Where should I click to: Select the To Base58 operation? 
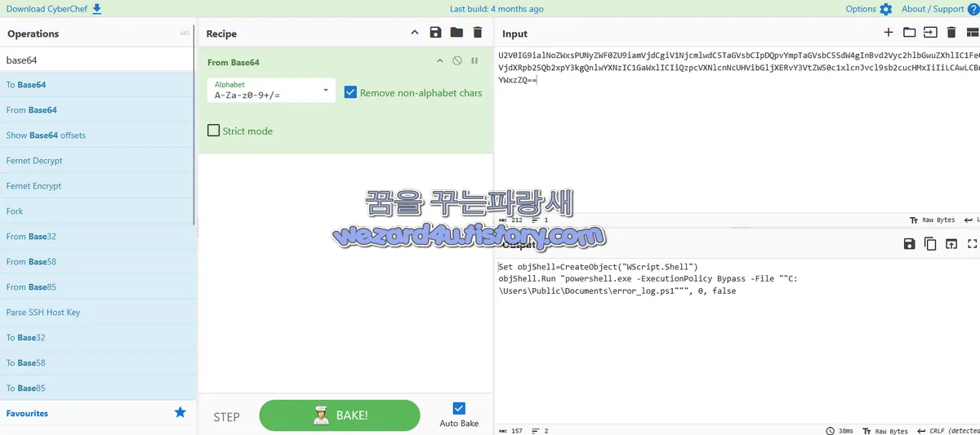coord(98,363)
